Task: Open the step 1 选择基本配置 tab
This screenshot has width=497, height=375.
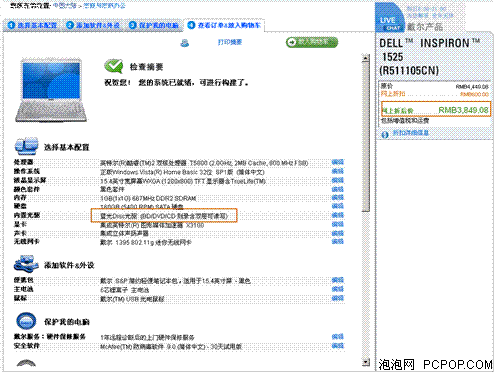Action: (x=32, y=25)
